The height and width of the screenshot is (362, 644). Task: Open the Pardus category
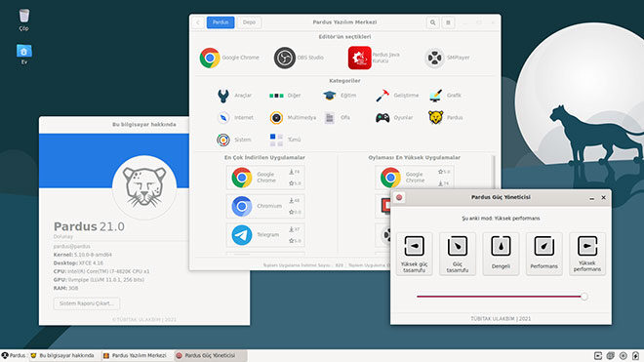(446, 117)
